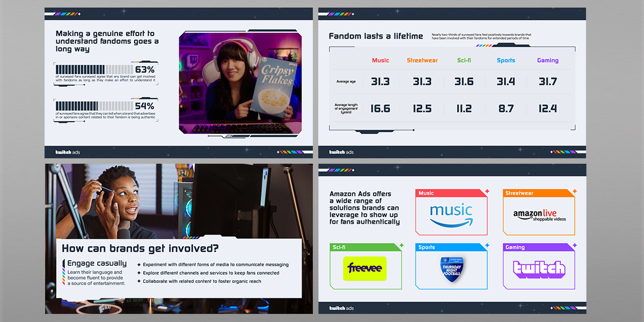
Task: Click the '54%' figure
Action: pos(144,106)
